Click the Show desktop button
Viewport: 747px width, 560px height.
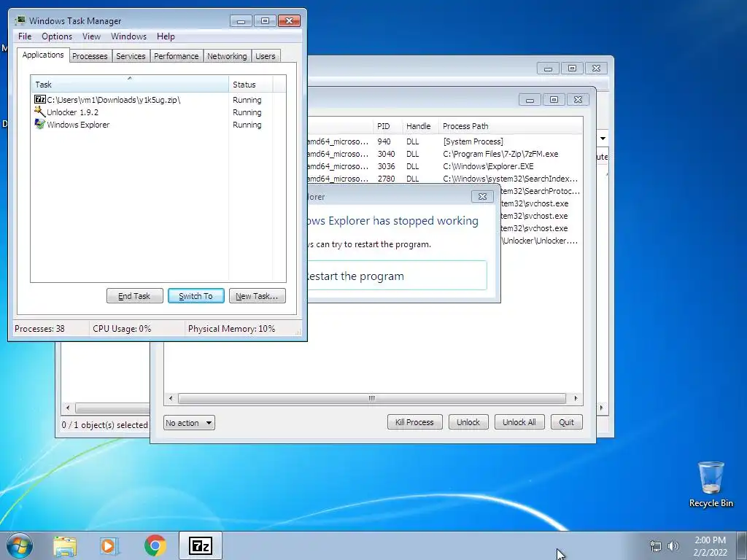point(742,545)
